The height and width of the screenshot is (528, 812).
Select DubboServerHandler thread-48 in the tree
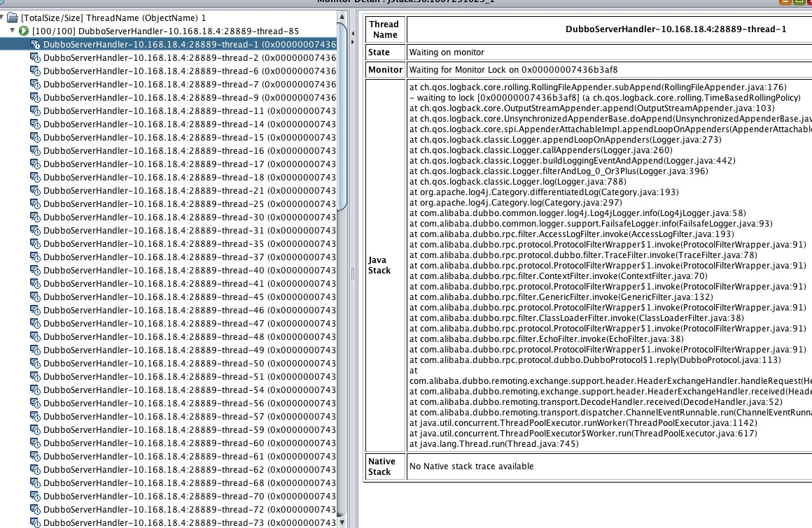(190, 336)
